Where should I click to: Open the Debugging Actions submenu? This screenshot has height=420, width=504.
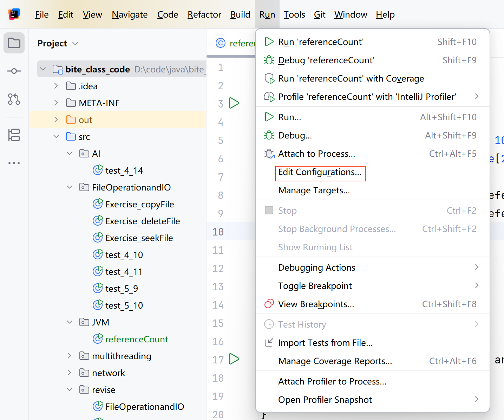(373, 267)
